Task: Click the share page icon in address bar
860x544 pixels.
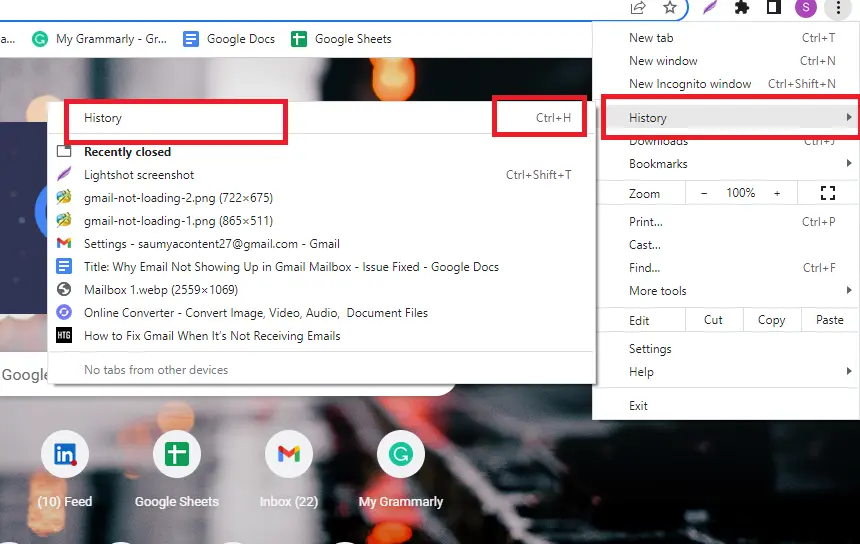Action: pos(638,7)
